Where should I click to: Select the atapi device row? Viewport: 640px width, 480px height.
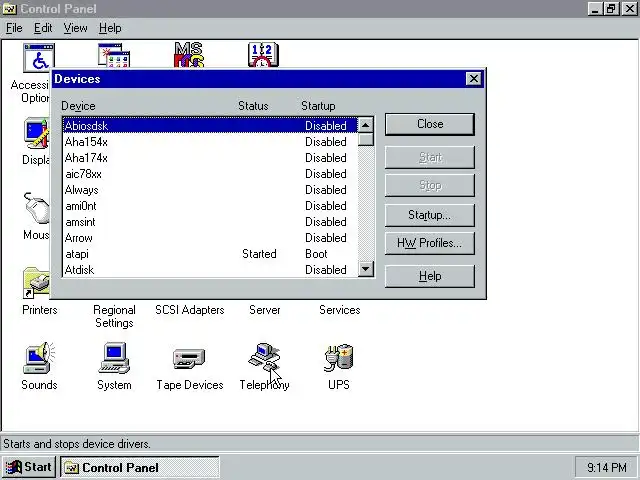pos(210,254)
